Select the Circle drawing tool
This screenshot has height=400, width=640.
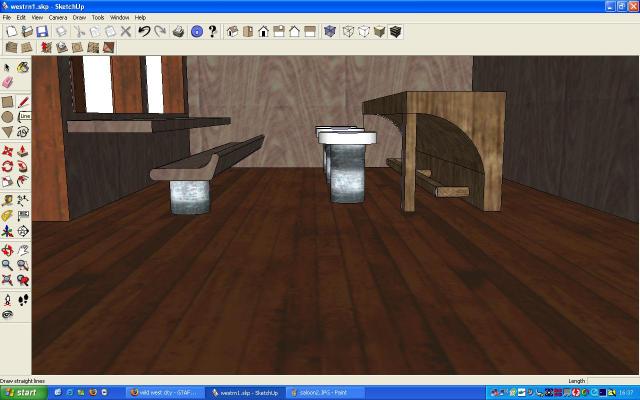point(8,116)
